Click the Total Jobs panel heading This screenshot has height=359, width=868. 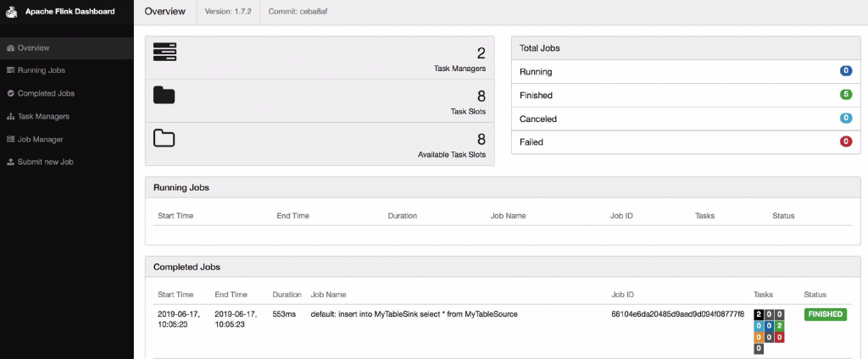(x=540, y=48)
